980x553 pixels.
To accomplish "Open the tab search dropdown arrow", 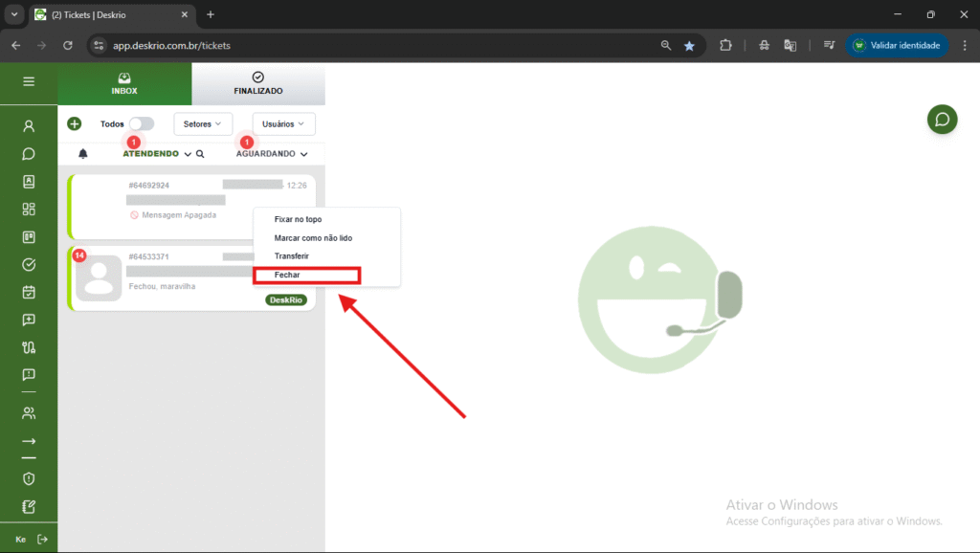I will (14, 14).
